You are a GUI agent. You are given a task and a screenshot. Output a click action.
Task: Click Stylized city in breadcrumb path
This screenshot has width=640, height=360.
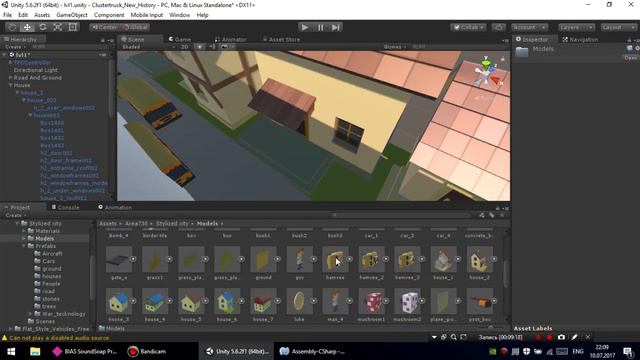[x=172, y=224]
